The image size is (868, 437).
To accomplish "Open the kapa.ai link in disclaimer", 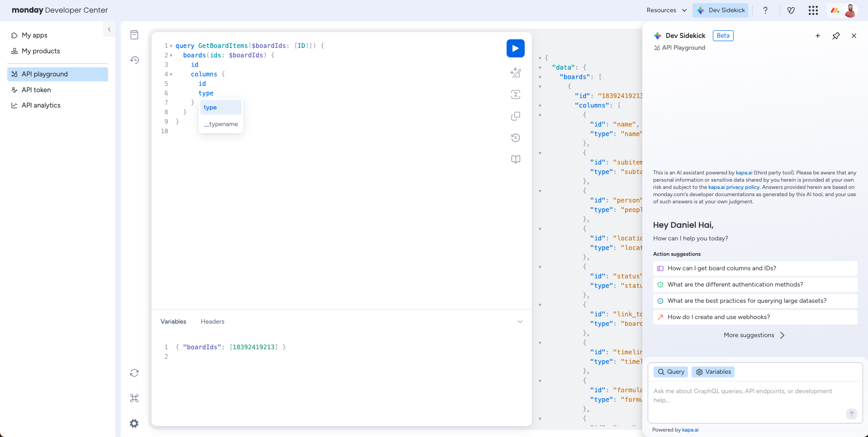I will 744,173.
